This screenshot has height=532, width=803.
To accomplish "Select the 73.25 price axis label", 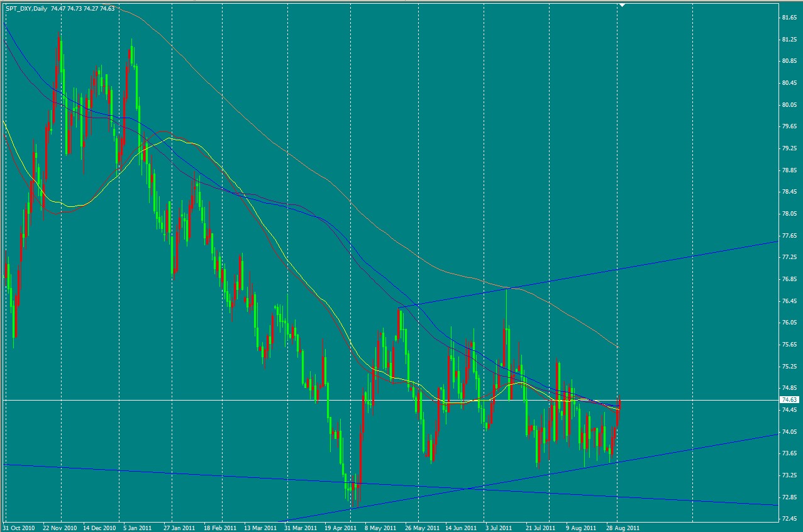I will [x=789, y=475].
